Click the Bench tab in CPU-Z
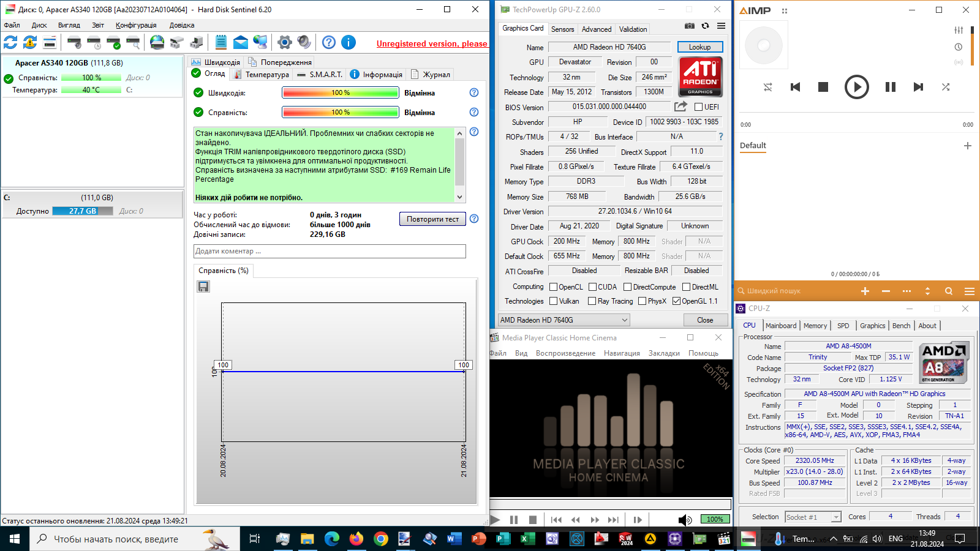The image size is (980, 551). [901, 326]
